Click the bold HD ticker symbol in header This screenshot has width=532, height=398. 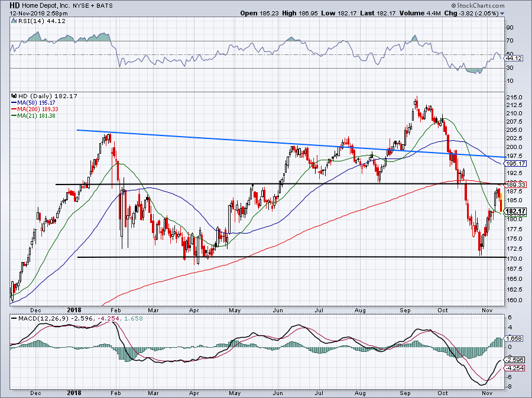[x=15, y=5]
